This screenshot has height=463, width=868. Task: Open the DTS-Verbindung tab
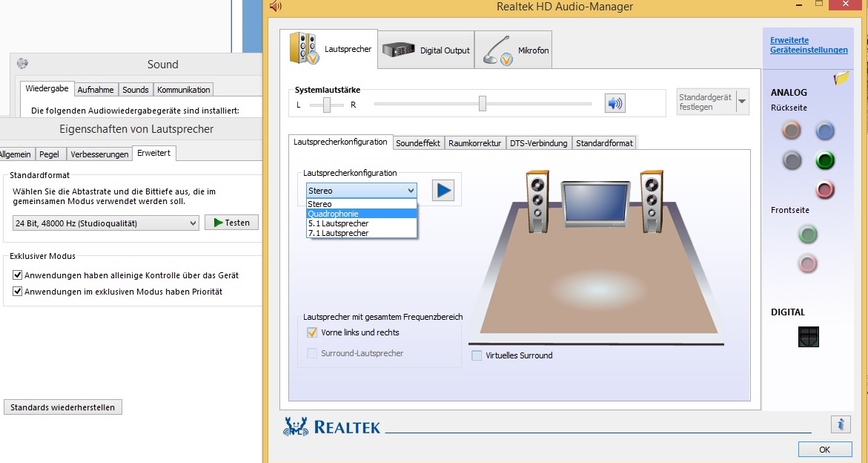539,143
